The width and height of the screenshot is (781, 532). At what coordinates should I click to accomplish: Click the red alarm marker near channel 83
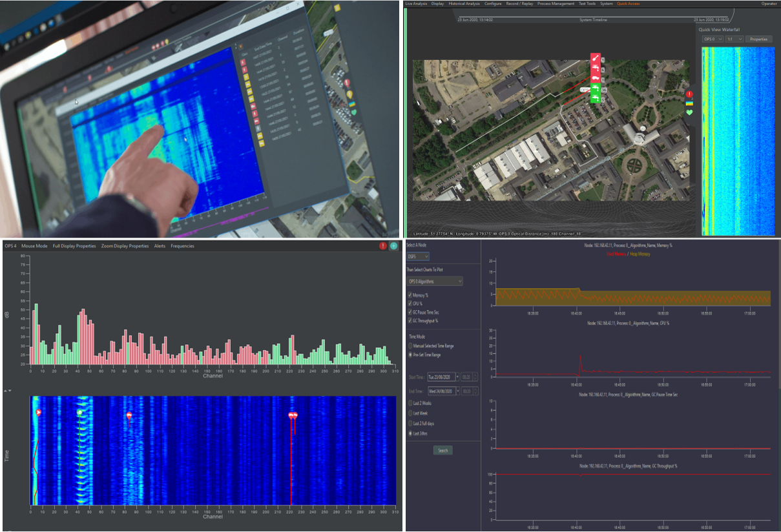tap(129, 415)
